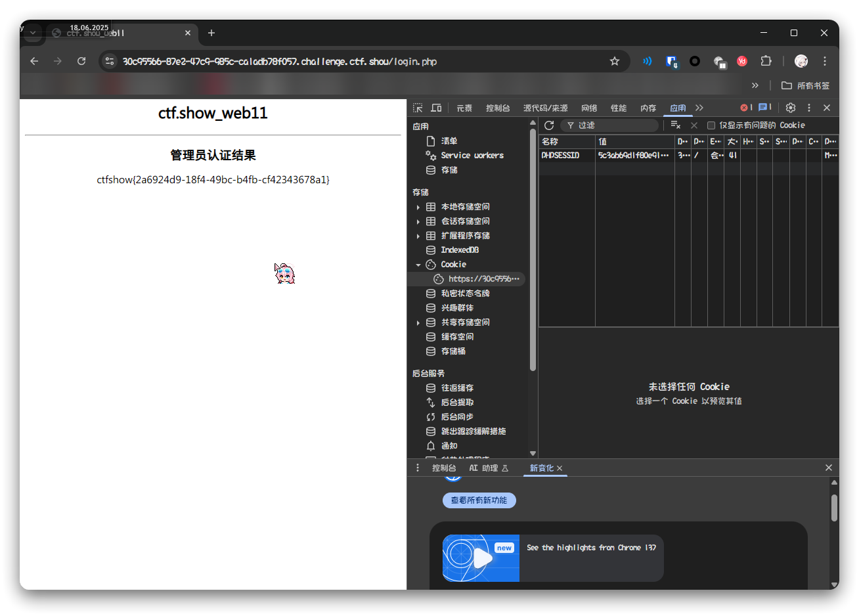
Task: Switch to the 网络 DevTools tab
Action: (x=589, y=108)
